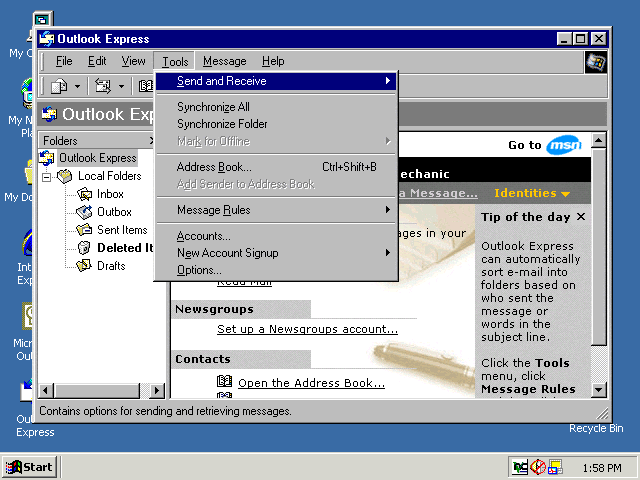
Task: Click the main pane scroll down arrow
Action: pos(598,390)
